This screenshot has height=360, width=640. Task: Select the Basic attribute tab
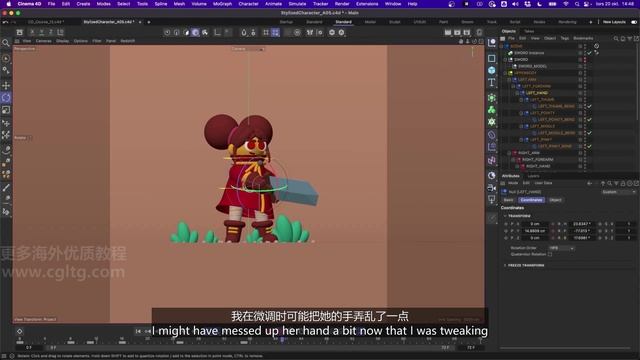[x=509, y=200]
